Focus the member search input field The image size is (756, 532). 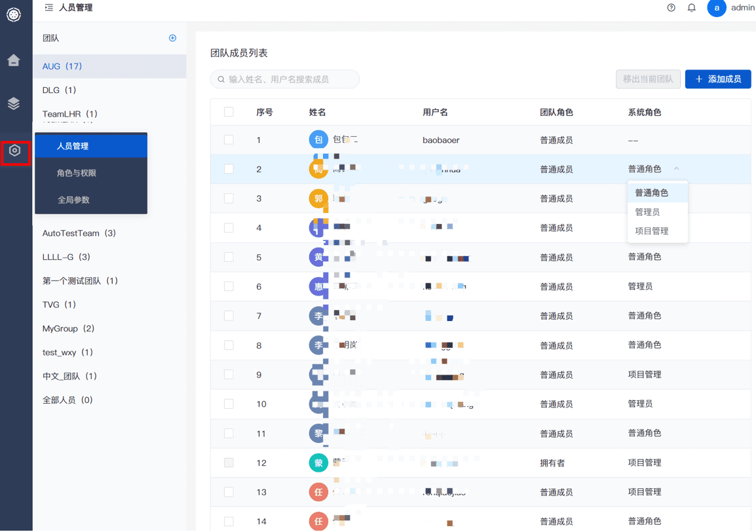pyautogui.click(x=285, y=79)
